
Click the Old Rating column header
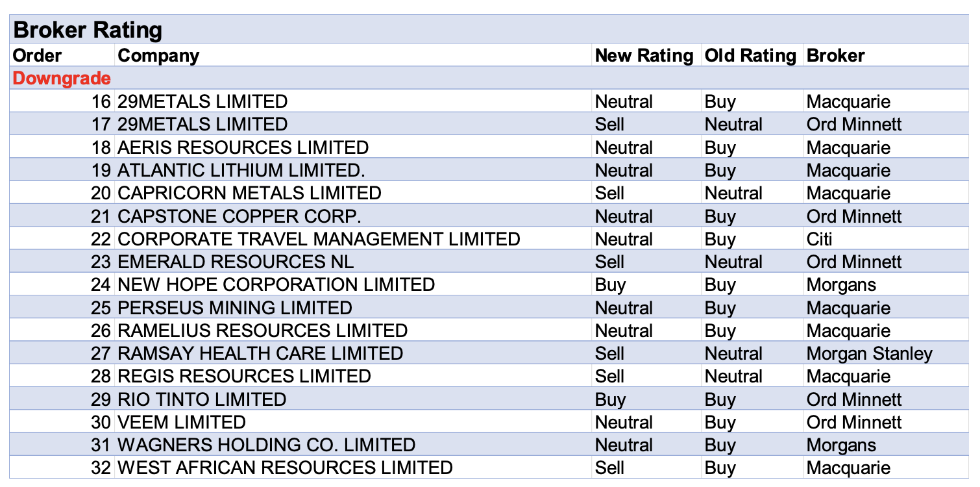(x=750, y=56)
